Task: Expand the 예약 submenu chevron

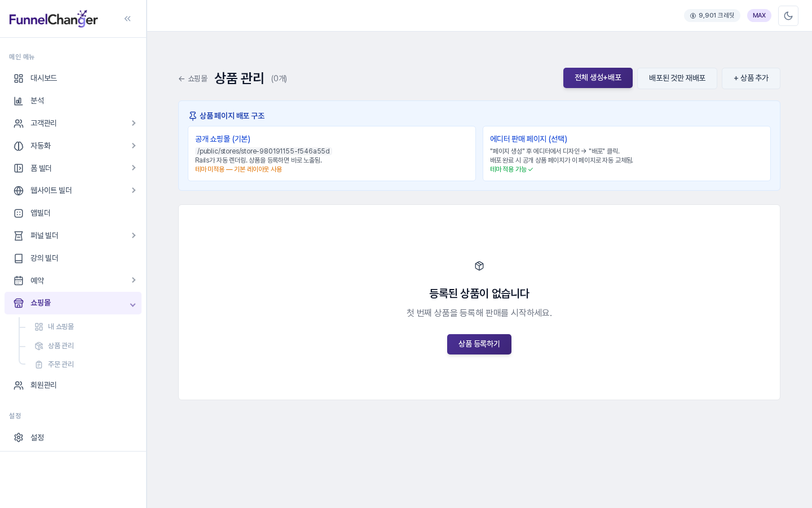Action: click(x=134, y=280)
